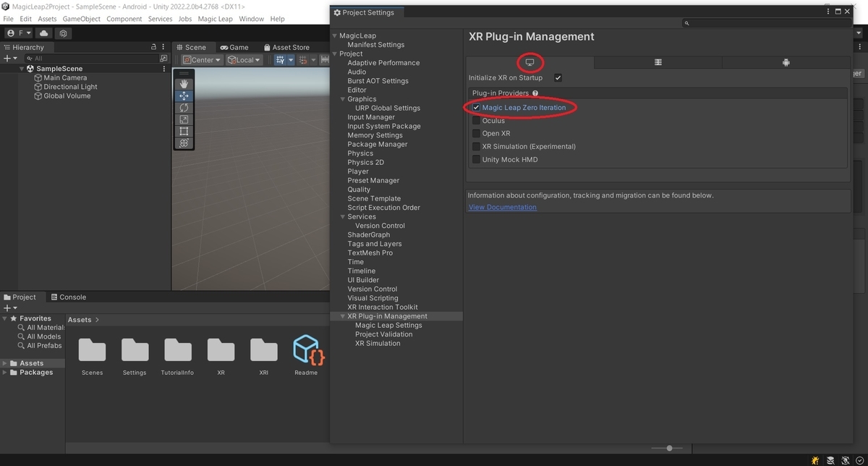Open the account F dropdown
Viewport: 868px width, 466px height.
pos(18,33)
